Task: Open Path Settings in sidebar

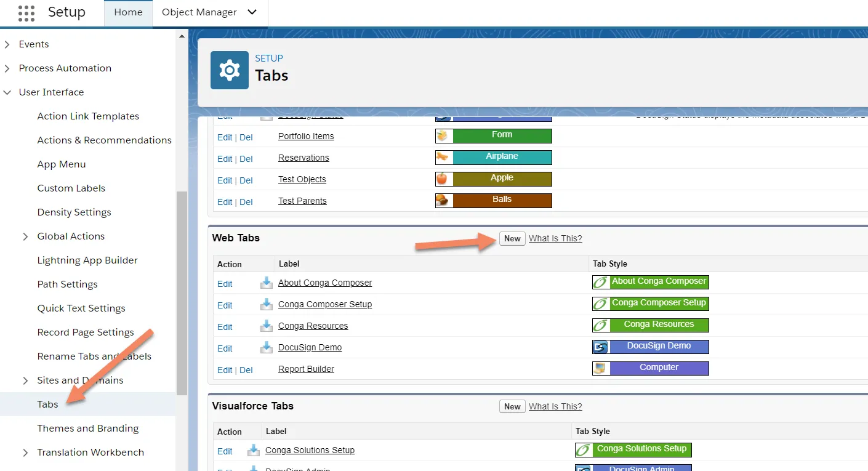Action: pos(67,284)
